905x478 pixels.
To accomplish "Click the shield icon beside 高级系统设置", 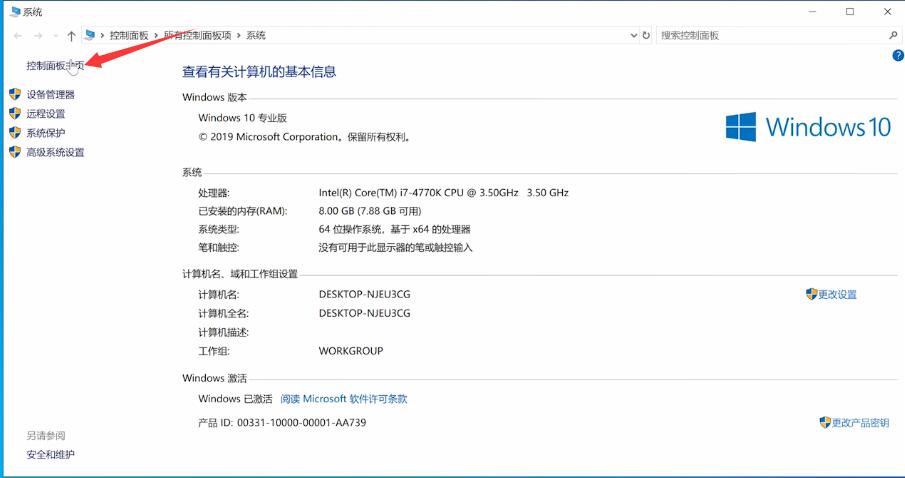I will (15, 152).
